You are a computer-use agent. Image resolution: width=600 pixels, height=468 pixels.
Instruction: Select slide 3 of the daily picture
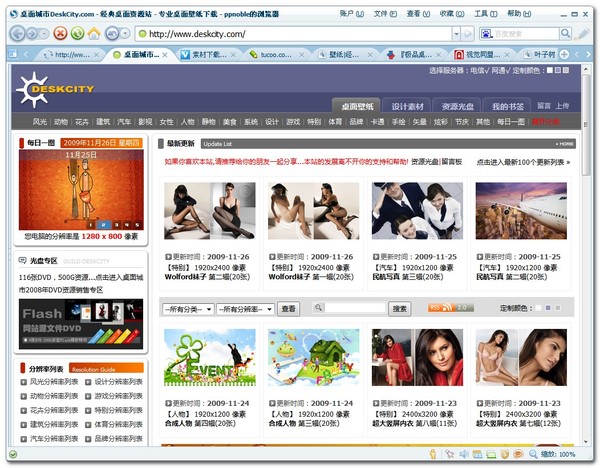117,225
